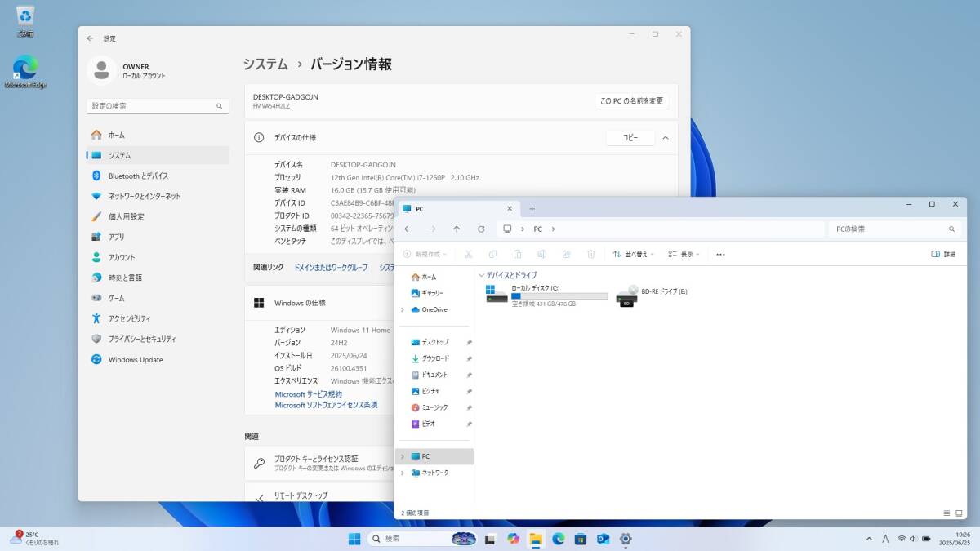Viewport: 980px width, 551px height.
Task: Toggle the Details (詳細) pane button
Action: coord(943,254)
